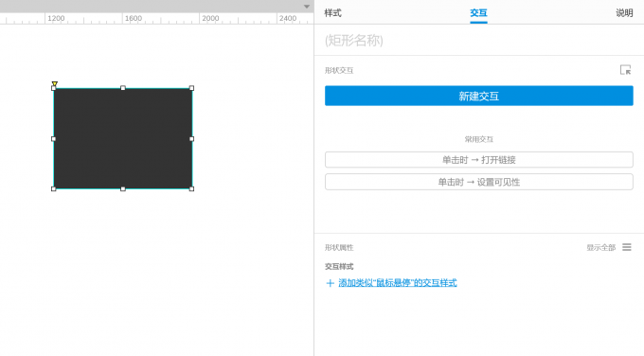Click the 交互样式 label
Image resolution: width=644 pixels, height=356 pixels.
339,267
